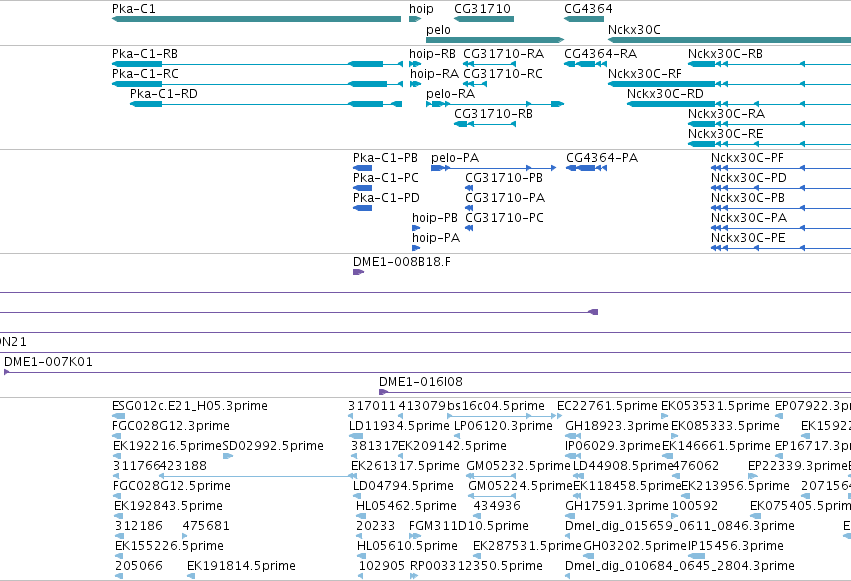This screenshot has height=581, width=851.
Task: Click Nckx30C-PB protein label
Action: 748,198
